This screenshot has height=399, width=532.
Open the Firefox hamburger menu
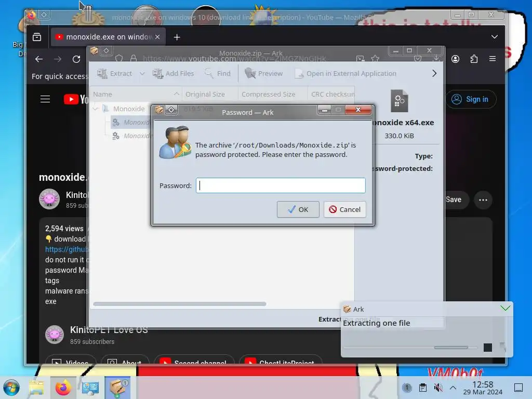(x=493, y=59)
